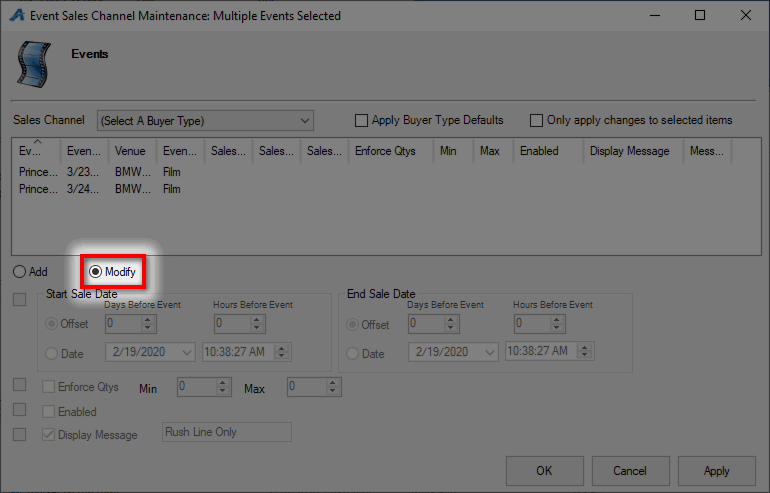The image size is (770, 493).
Task: Tick the apply checkbox left of Display Message
Action: pyautogui.click(x=20, y=435)
